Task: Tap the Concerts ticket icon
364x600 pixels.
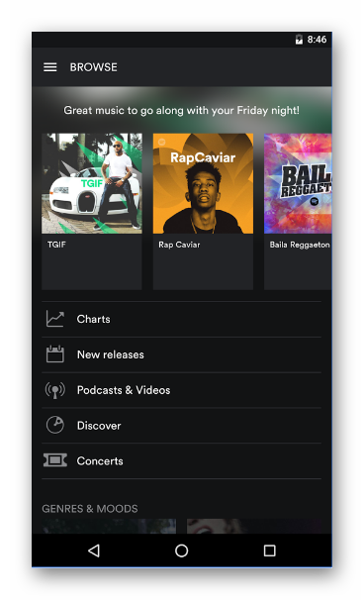Action: [x=55, y=460]
